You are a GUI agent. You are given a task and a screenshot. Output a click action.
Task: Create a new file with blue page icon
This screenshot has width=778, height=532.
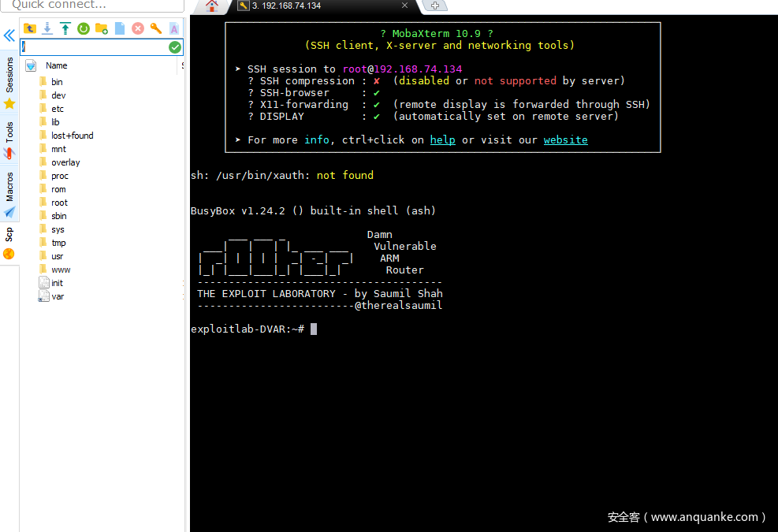120,28
